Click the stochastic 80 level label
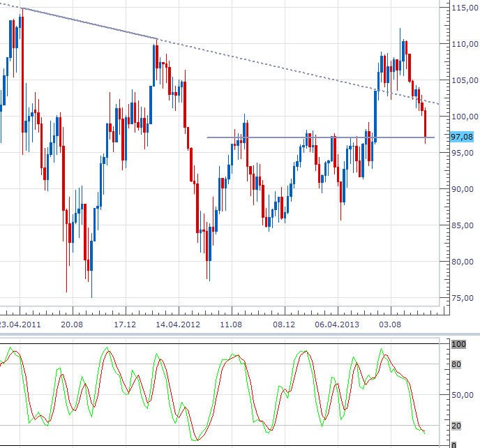 click(456, 364)
